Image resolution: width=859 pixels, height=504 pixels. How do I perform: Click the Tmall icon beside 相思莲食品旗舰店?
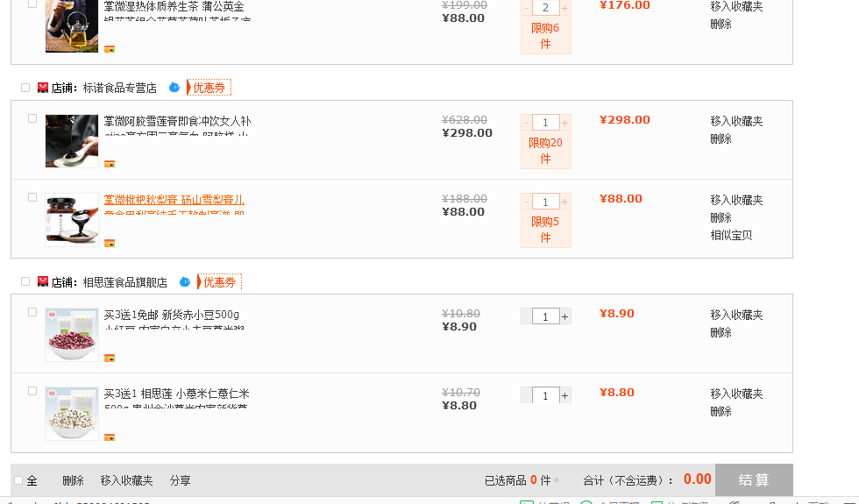click(43, 281)
